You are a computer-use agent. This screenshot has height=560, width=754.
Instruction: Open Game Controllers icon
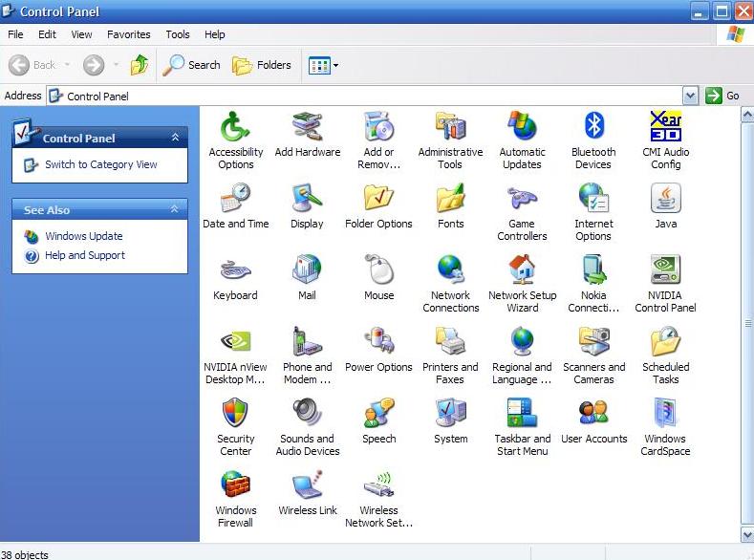(x=522, y=198)
